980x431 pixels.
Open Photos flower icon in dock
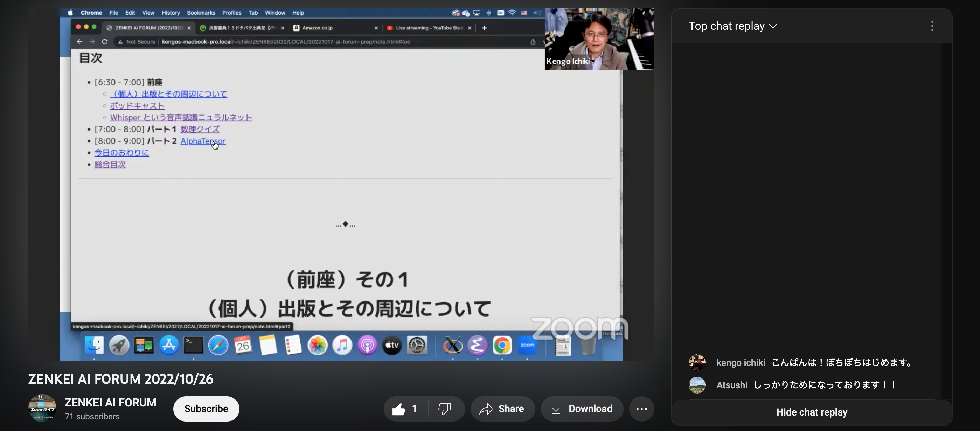pyautogui.click(x=318, y=346)
